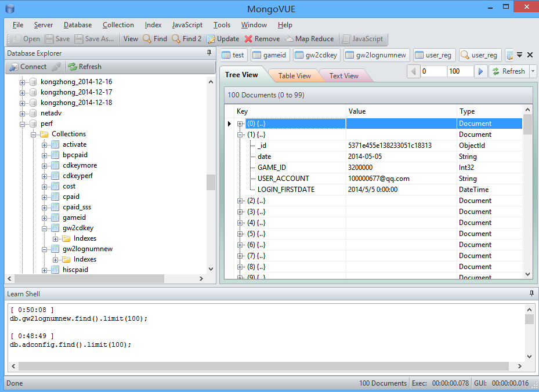Refresh the document results view
The image size is (539, 392).
coord(509,71)
